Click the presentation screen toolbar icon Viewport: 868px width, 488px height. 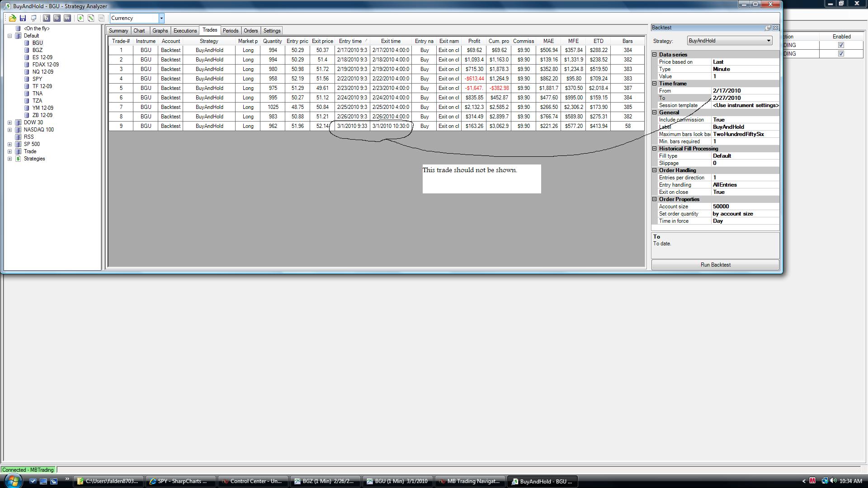(34, 18)
